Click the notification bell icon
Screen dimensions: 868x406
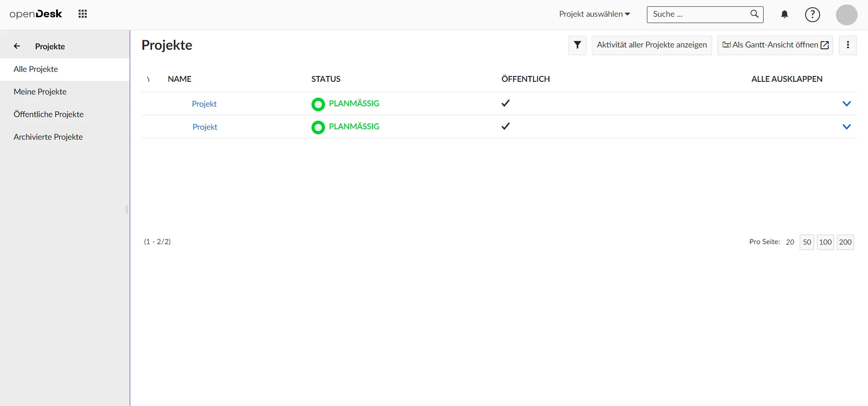point(784,14)
